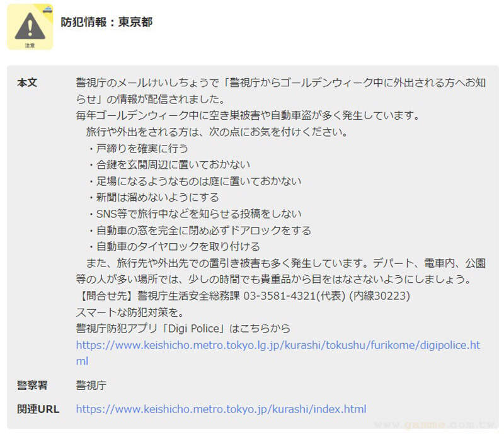504x434 pixels.
Task: Click the phone number 03-3581-4321 text
Action: click(x=279, y=296)
